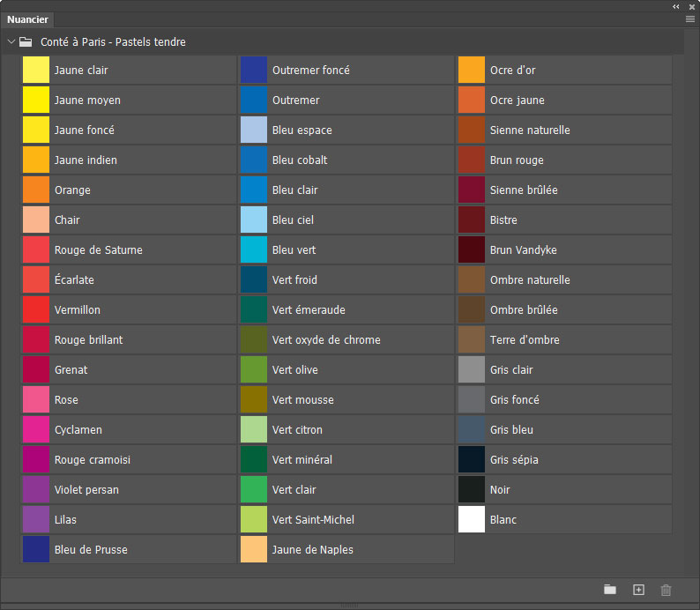Delete swatch using the trash icon
The height and width of the screenshot is (610, 700).
click(x=666, y=590)
